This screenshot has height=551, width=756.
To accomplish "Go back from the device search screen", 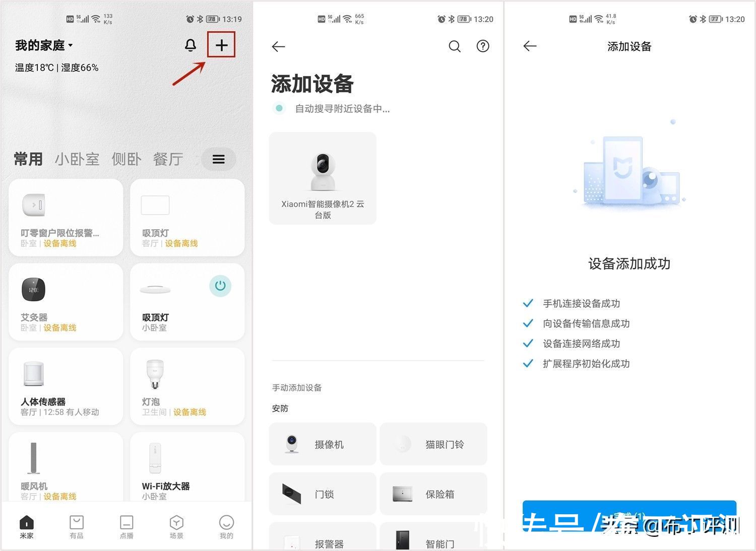I will pyautogui.click(x=278, y=47).
